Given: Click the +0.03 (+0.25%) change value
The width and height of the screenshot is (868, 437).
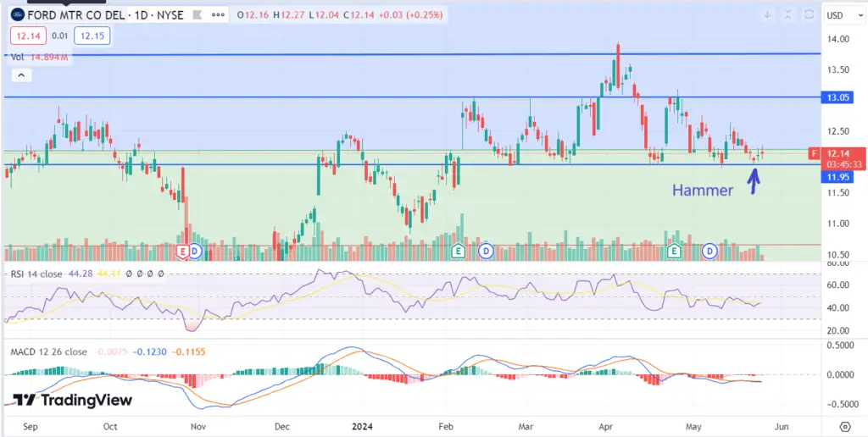Looking at the screenshot, I should (x=409, y=15).
